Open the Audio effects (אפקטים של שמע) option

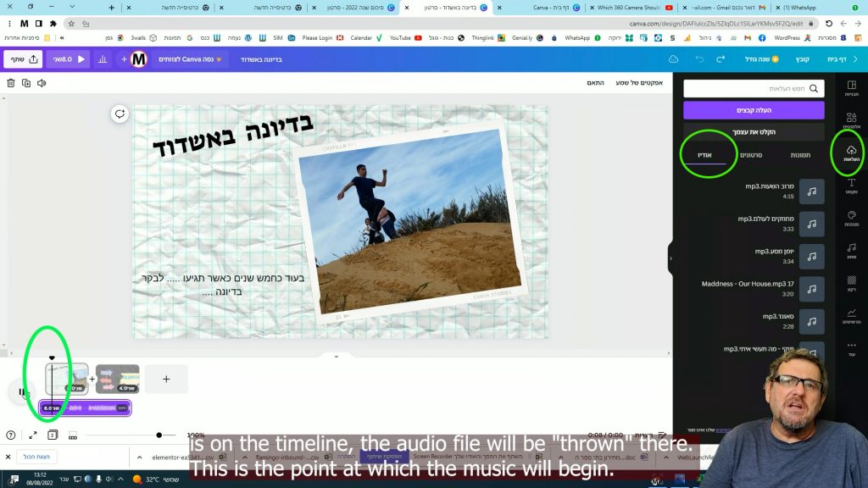639,83
